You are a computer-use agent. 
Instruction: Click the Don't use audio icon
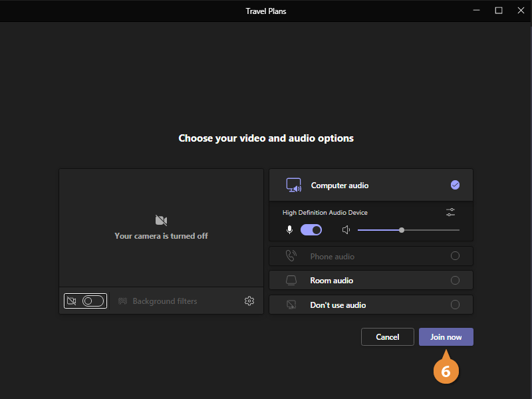(291, 305)
